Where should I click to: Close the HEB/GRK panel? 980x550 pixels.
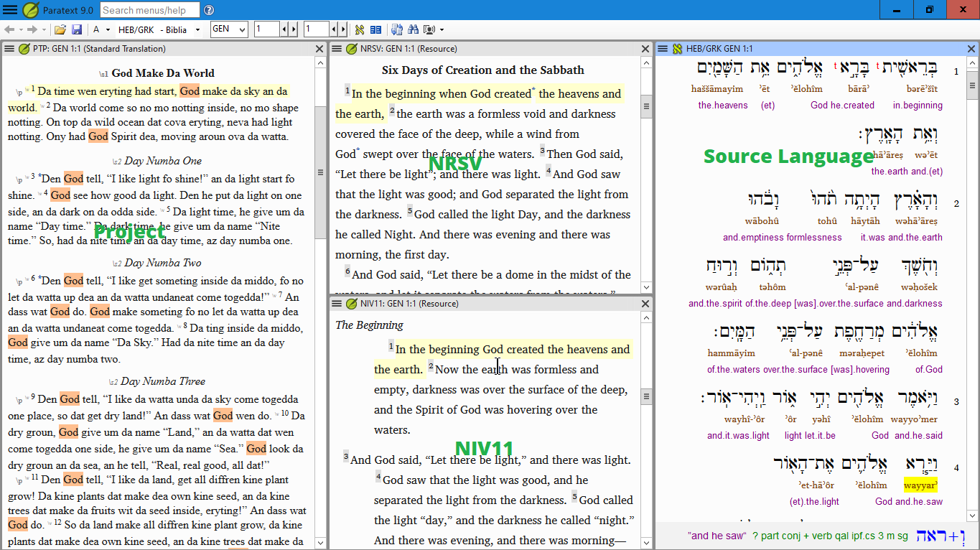click(971, 49)
